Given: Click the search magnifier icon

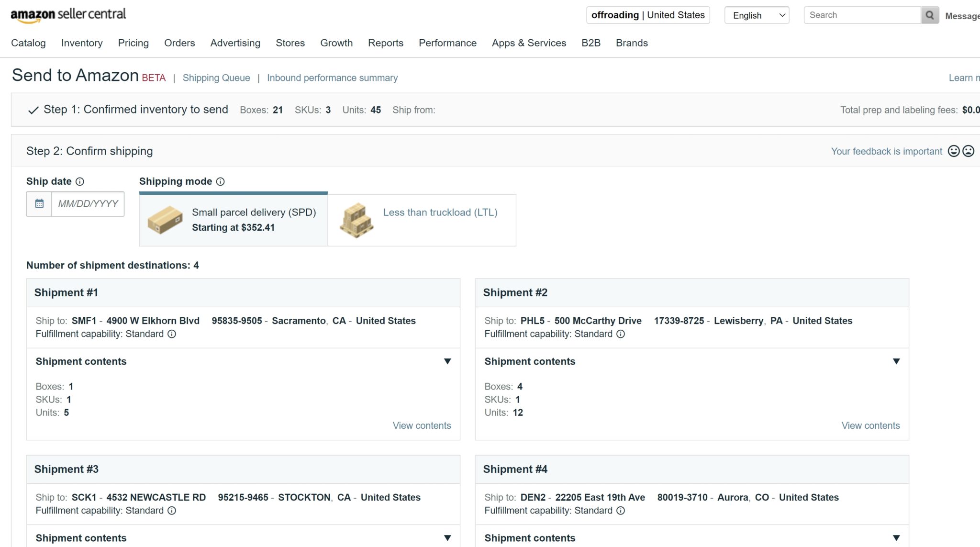Looking at the screenshot, I should tap(930, 15).
